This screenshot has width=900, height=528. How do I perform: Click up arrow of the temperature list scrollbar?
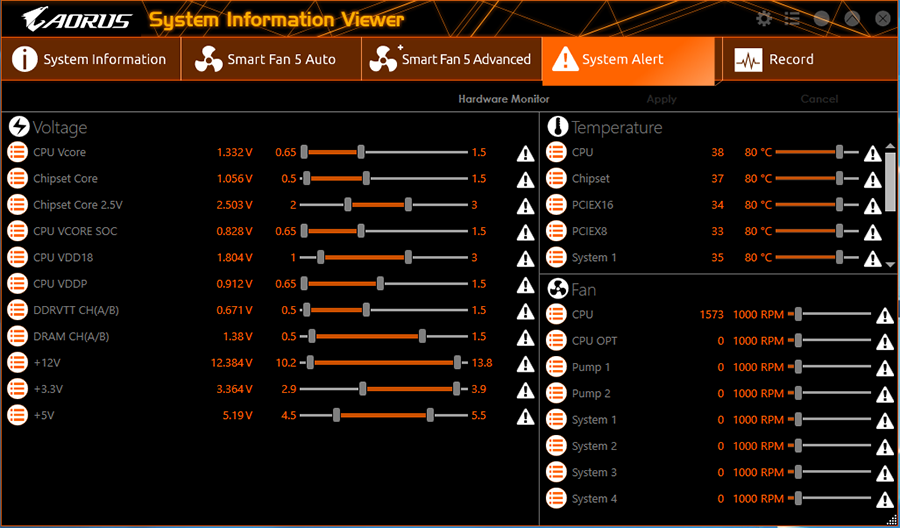tap(891, 146)
